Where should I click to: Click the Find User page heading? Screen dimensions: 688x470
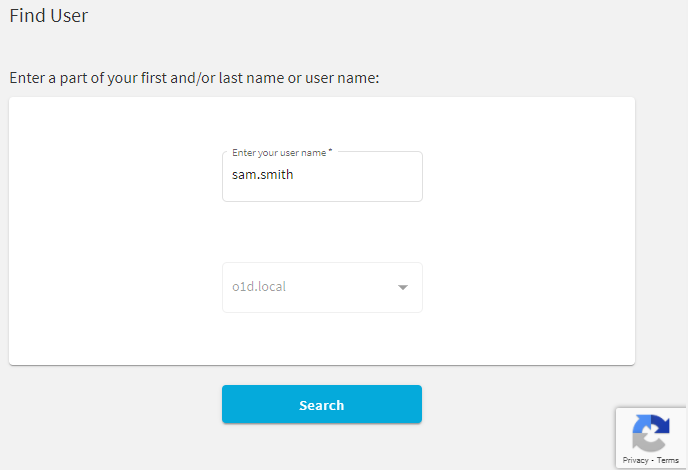(49, 16)
